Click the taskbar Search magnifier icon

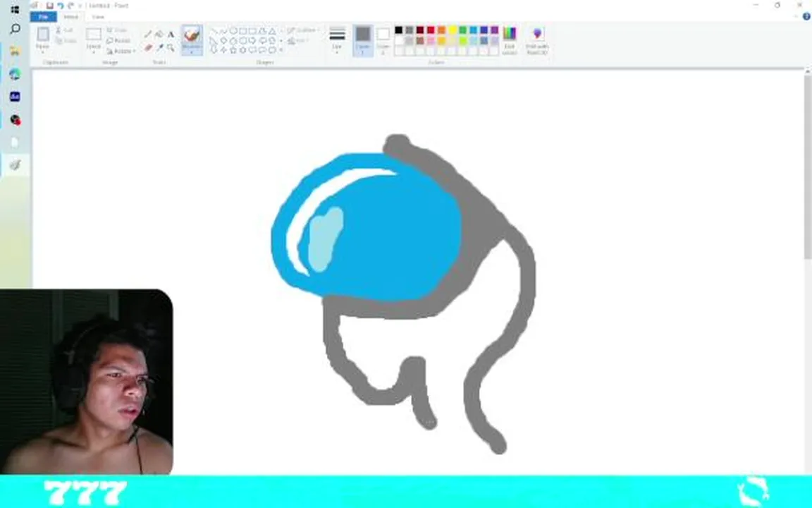15,28
